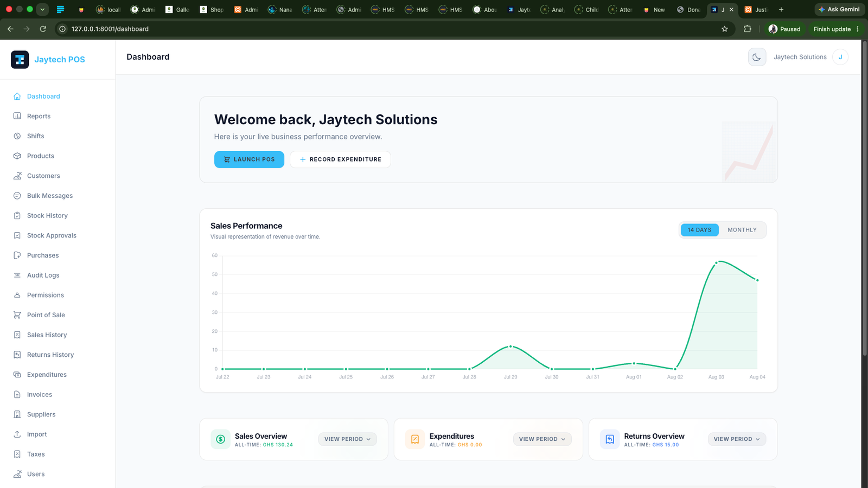Open Products in the sidebar

41,156
